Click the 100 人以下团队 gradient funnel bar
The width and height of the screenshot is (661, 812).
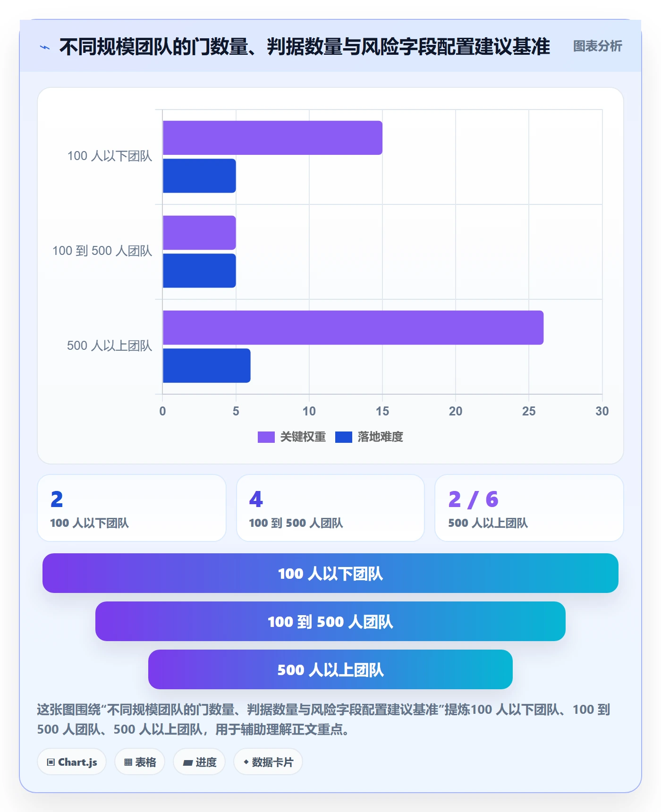pyautogui.click(x=330, y=573)
